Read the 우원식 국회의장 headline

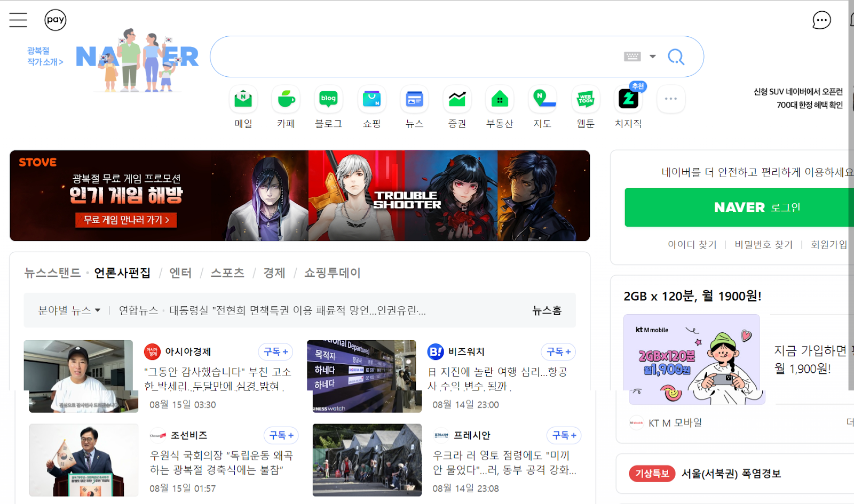222,462
